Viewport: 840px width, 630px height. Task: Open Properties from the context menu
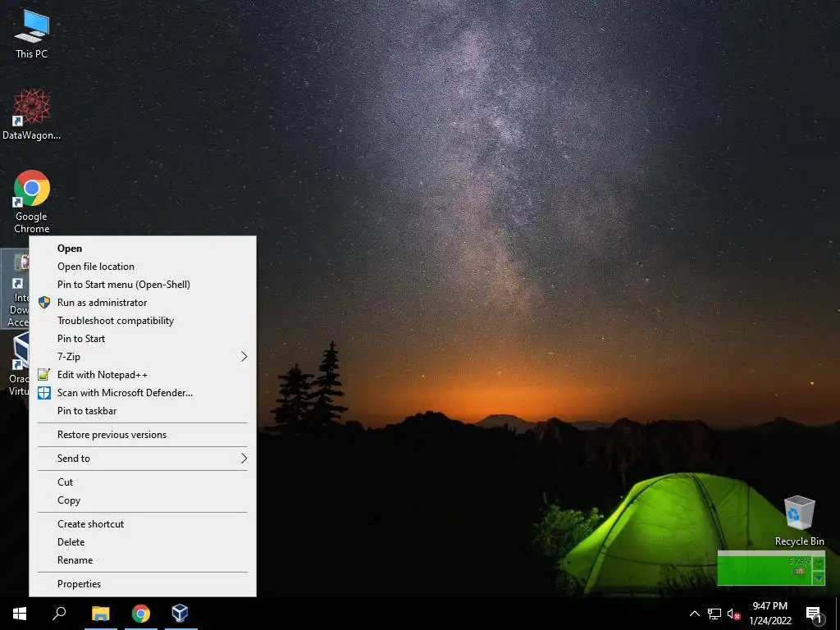[x=143, y=584]
